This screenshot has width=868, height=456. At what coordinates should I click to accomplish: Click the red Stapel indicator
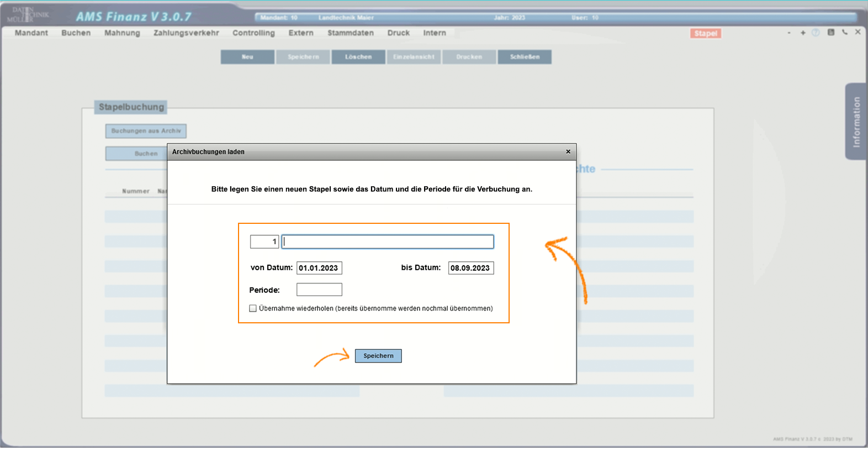(705, 33)
